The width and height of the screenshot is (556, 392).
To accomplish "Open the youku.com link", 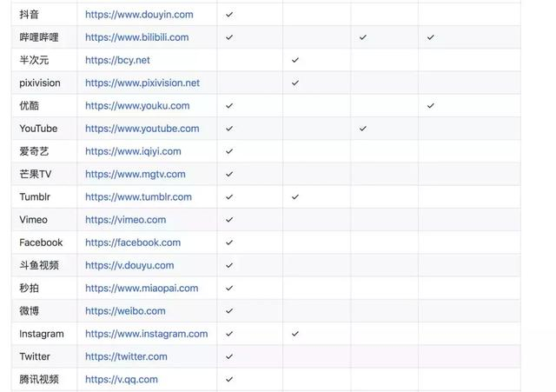I will [x=137, y=106].
